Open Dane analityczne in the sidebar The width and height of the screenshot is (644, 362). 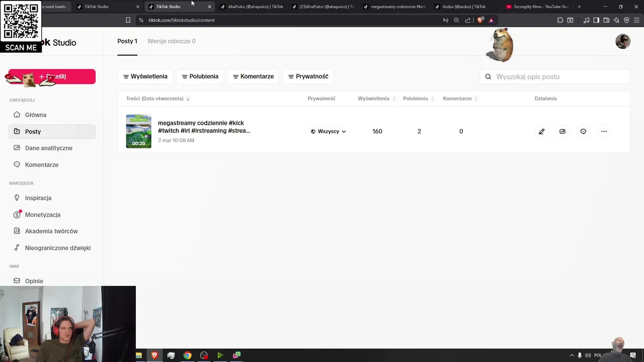pyautogui.click(x=52, y=148)
